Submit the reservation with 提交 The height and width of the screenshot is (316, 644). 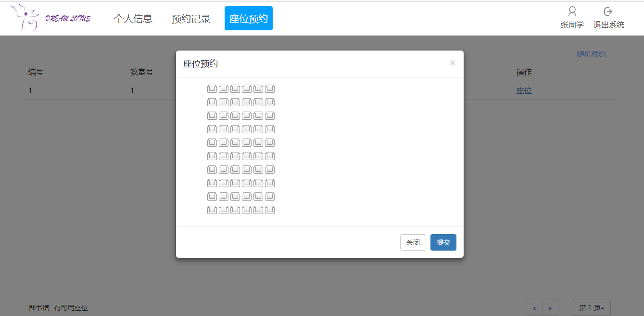(443, 242)
